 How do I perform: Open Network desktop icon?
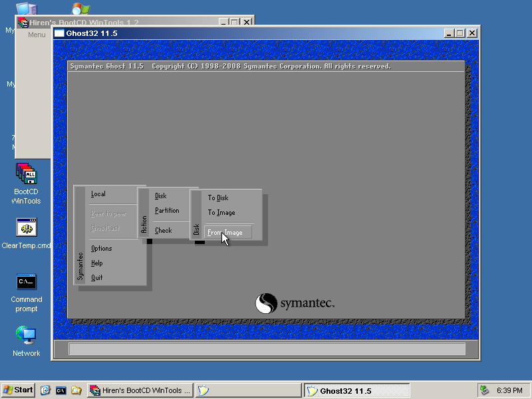26,341
